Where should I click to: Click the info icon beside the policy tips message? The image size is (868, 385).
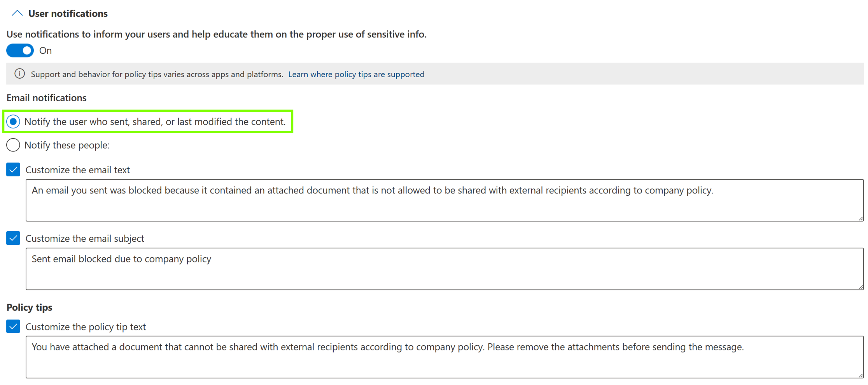[19, 74]
